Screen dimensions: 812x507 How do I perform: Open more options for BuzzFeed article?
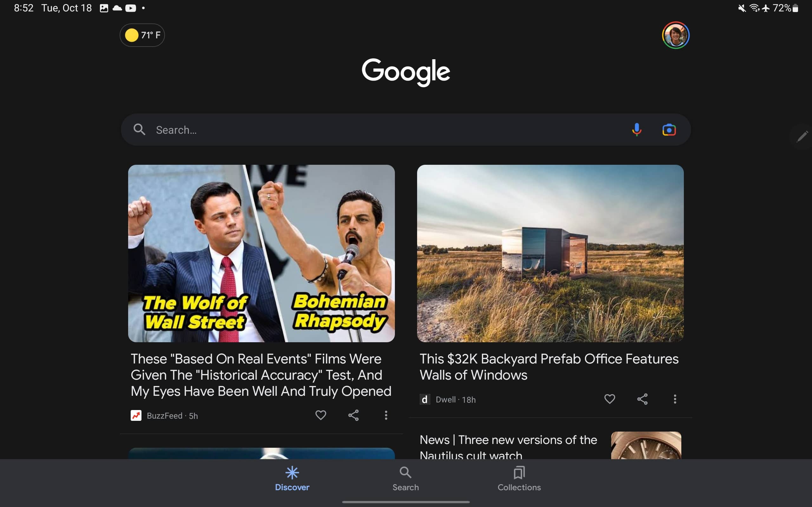click(x=386, y=415)
